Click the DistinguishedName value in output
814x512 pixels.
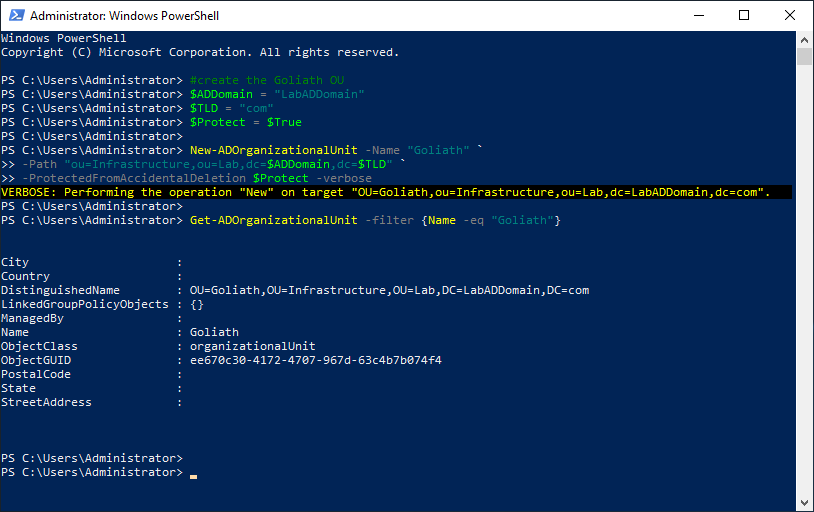click(x=389, y=290)
